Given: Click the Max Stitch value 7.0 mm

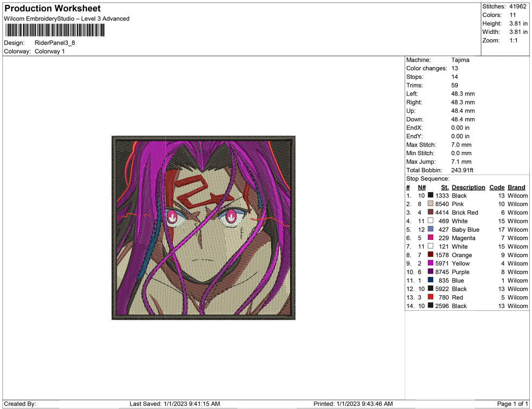Looking at the screenshot, I should [461, 145].
